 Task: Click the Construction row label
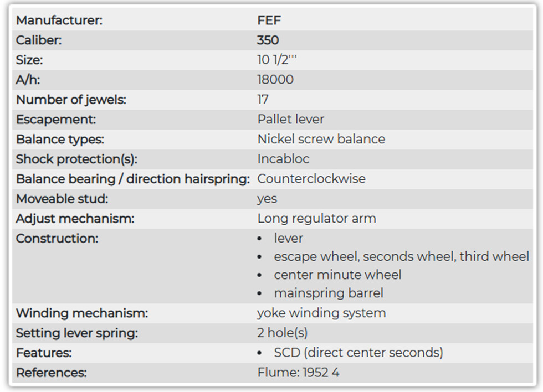pyautogui.click(x=57, y=239)
